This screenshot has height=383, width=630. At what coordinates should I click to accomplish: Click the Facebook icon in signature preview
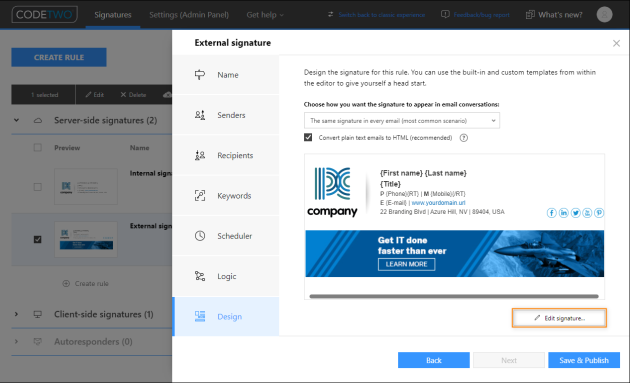point(552,213)
